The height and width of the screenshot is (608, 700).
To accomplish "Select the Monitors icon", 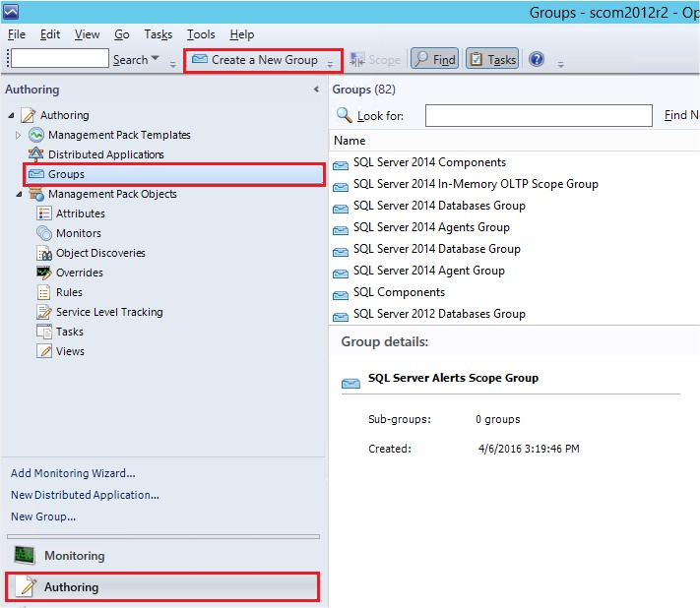I will click(x=43, y=233).
